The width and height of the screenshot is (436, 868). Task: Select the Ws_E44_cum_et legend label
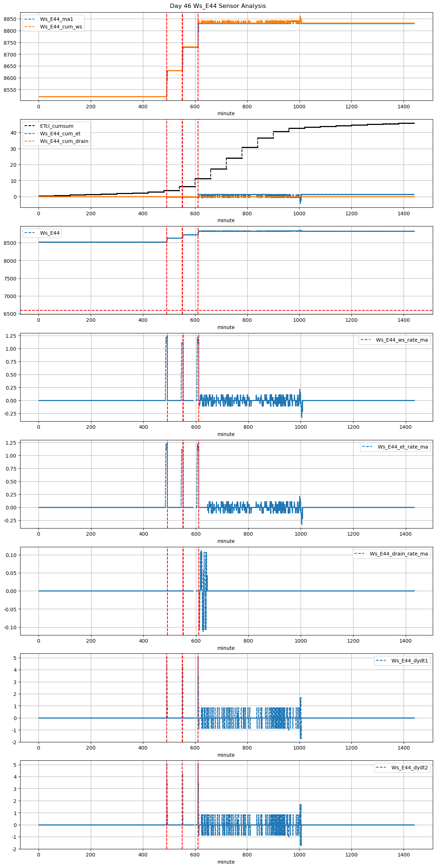60,134
